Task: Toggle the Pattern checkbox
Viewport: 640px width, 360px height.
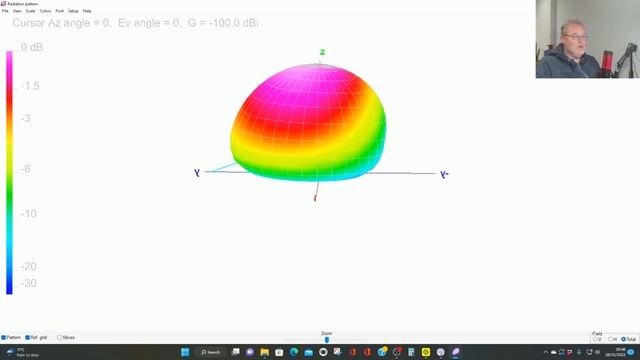Action: point(4,338)
